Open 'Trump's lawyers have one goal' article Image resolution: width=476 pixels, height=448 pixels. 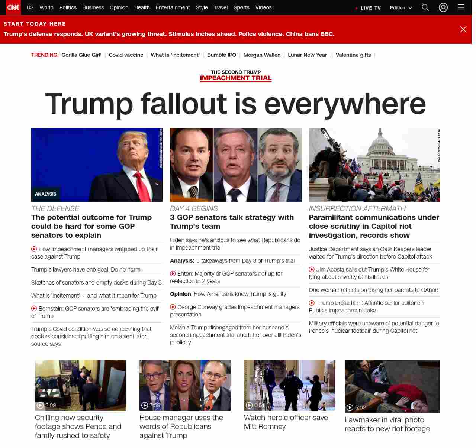pyautogui.click(x=86, y=270)
